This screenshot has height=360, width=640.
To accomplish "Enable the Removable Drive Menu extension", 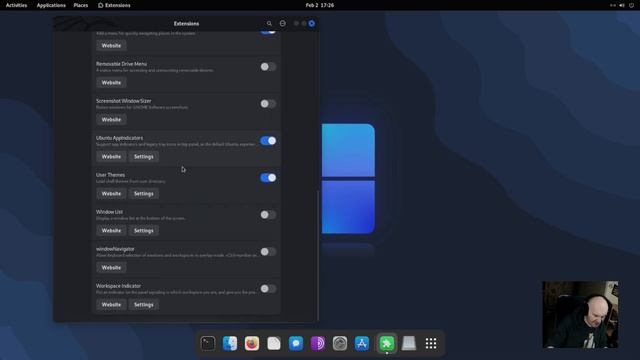I will (268, 67).
